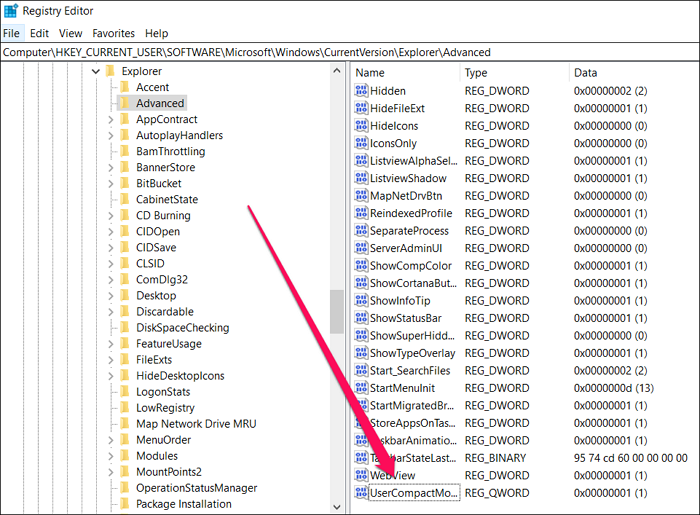700x515 pixels.
Task: Select the MenuOrder key
Action: tap(163, 440)
